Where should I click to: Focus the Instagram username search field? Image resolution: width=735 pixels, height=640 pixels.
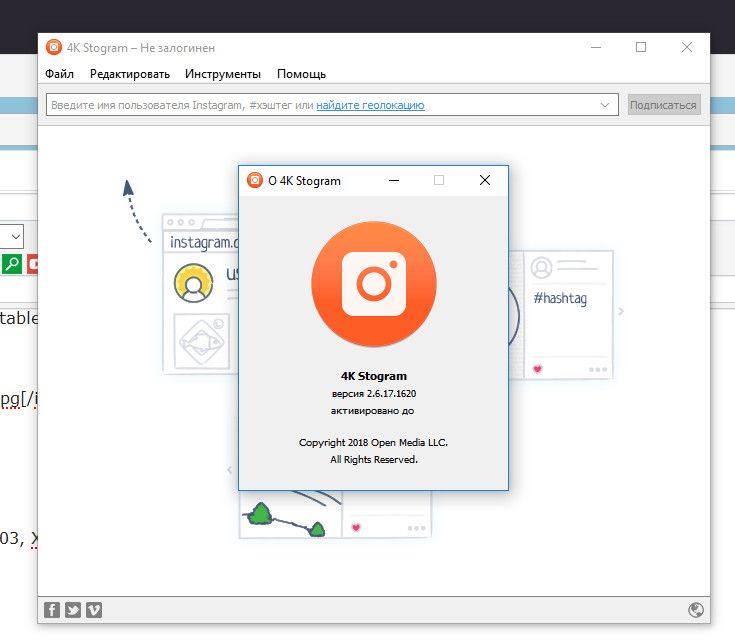click(x=180, y=105)
